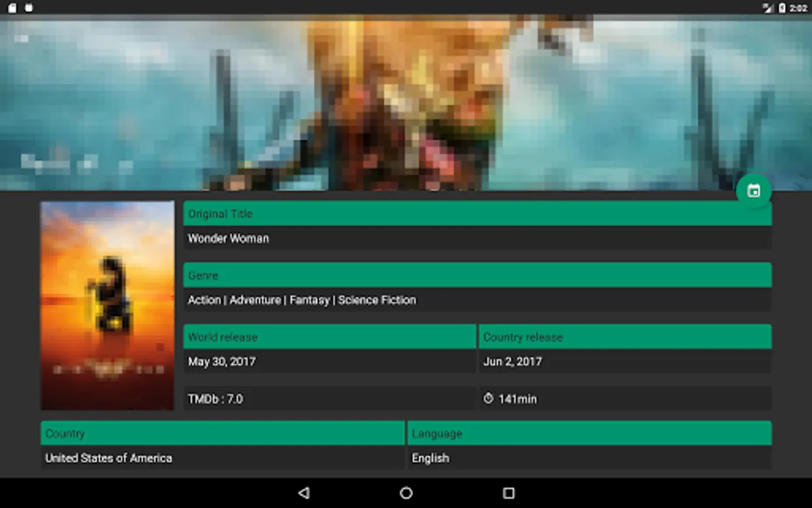Tap the Android Recent Apps square button
Viewport: 812px width, 508px height.
[509, 493]
